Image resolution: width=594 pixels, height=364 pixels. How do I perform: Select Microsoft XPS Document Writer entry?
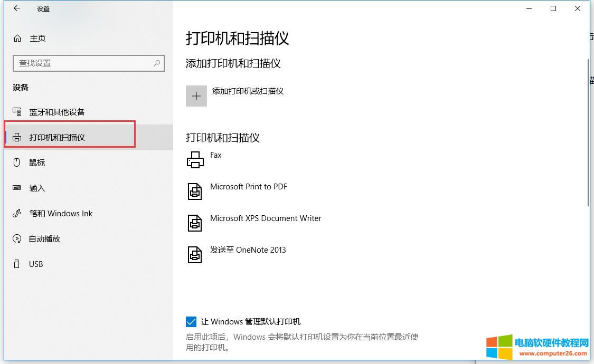point(266,218)
